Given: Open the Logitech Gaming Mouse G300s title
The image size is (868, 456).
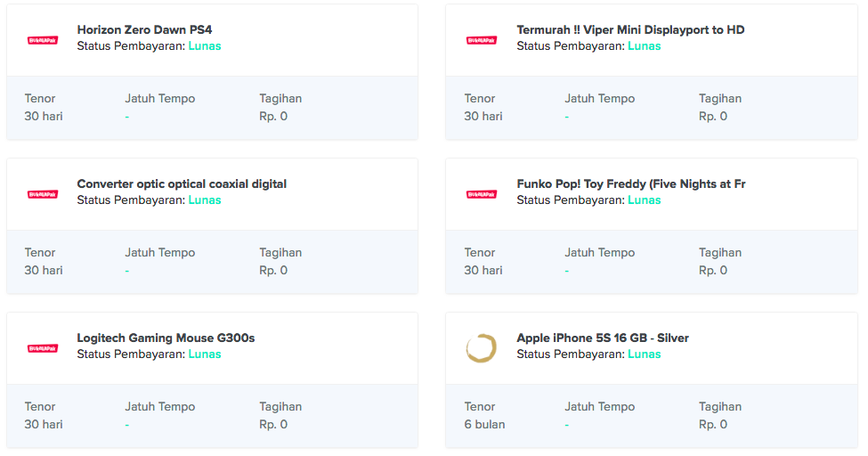Looking at the screenshot, I should click(x=166, y=338).
